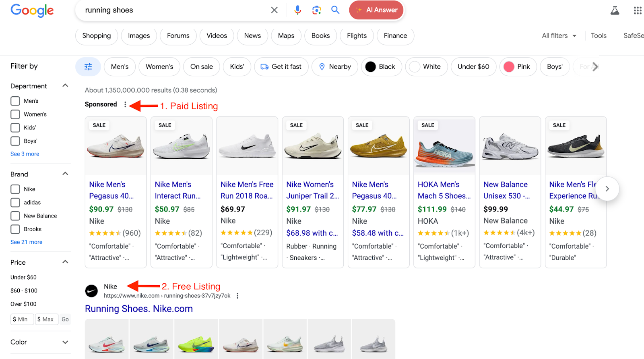Viewport: 644px width, 359px height.
Task: Switch to the Flights tab
Action: point(357,36)
